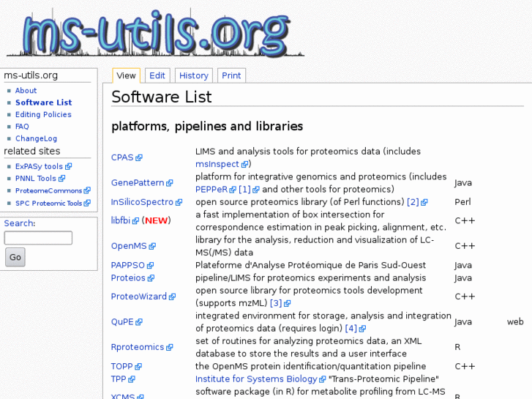
Task: Open the TOPP software link
Action: [x=121, y=366]
